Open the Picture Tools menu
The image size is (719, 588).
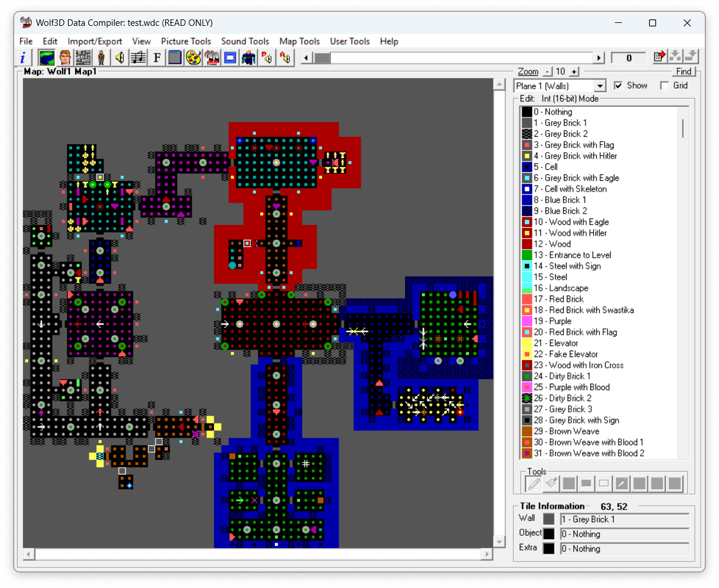click(186, 41)
